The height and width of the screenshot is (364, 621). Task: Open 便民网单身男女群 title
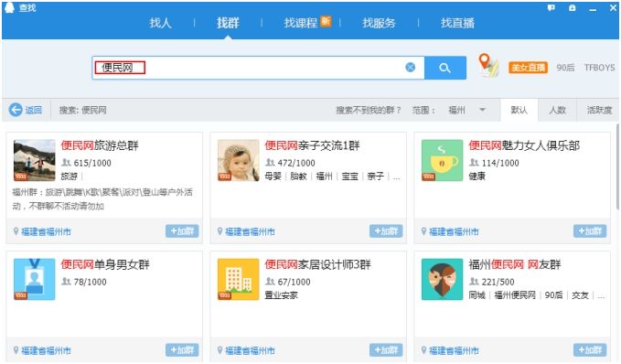(105, 264)
